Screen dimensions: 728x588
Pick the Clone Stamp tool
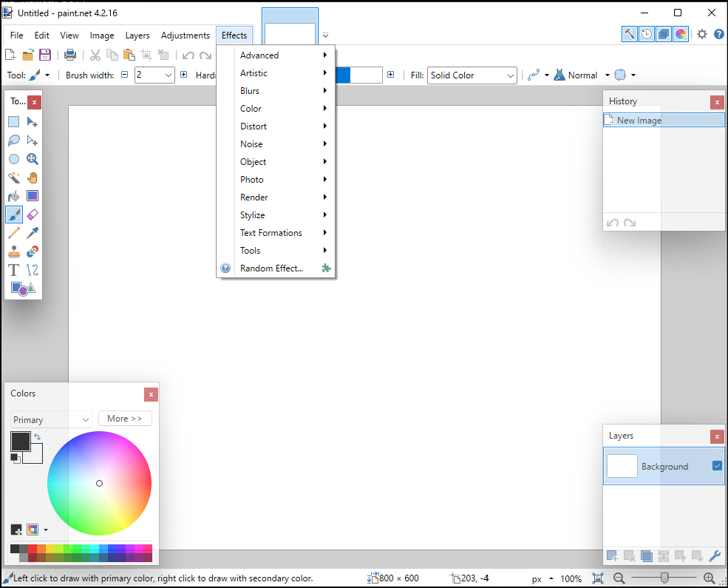(x=14, y=251)
